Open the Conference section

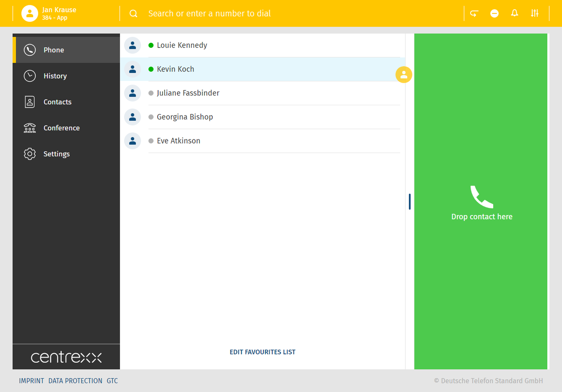coord(62,128)
